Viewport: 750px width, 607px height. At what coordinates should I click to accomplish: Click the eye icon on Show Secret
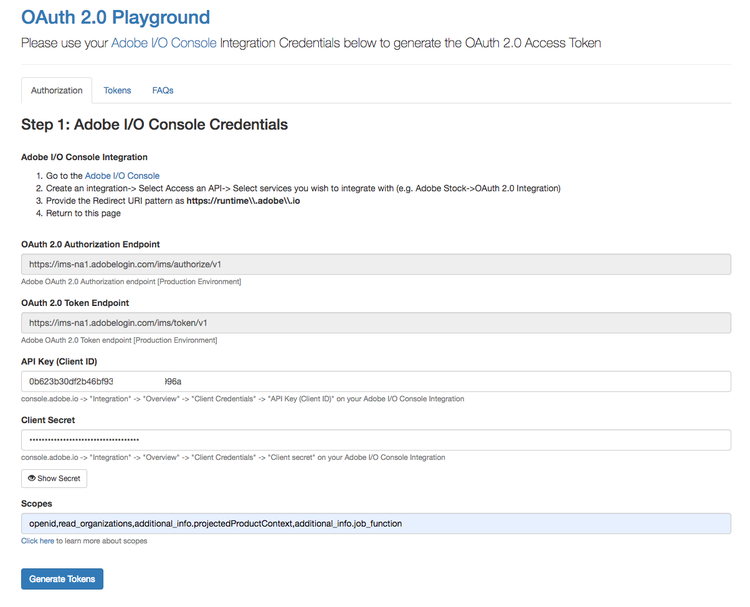32,478
